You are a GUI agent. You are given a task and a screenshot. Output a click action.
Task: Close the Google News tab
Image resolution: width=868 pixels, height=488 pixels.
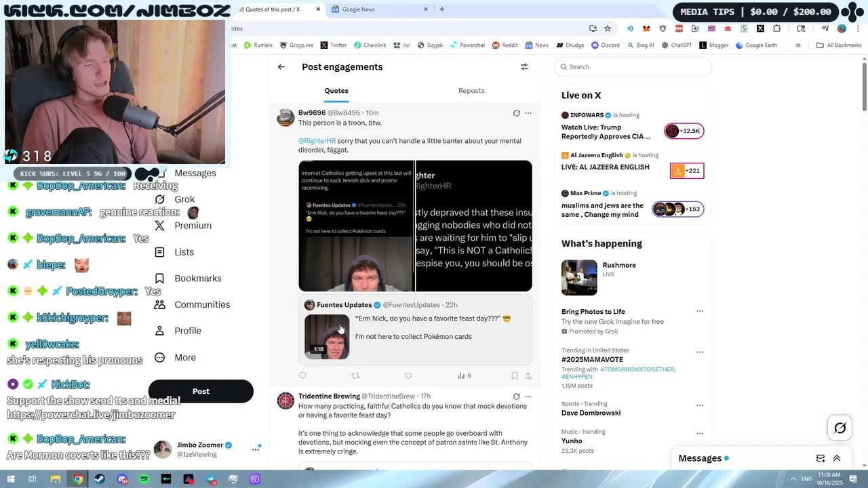(x=426, y=9)
